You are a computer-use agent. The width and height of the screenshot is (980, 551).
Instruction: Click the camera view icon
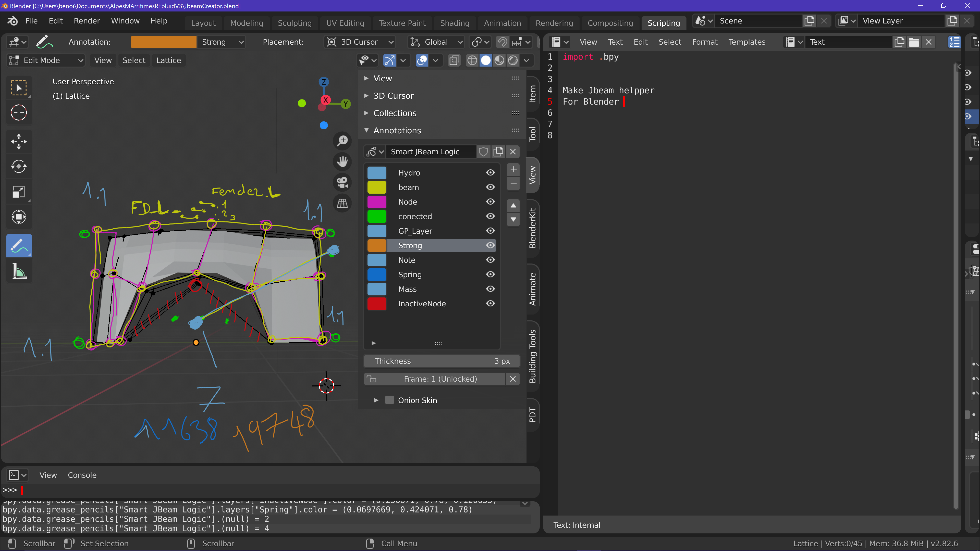click(x=342, y=182)
